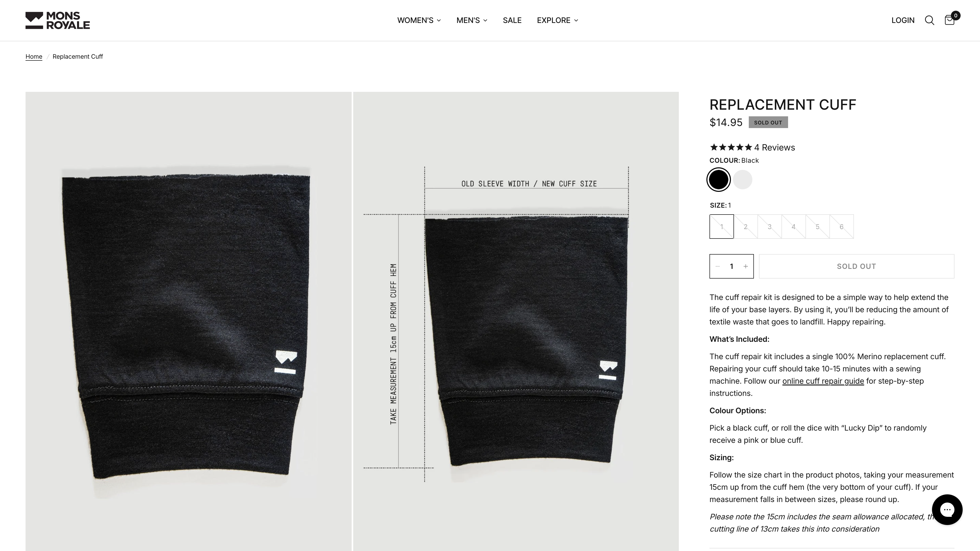Increase quantity with the plus icon
The image size is (980, 551).
click(x=746, y=266)
